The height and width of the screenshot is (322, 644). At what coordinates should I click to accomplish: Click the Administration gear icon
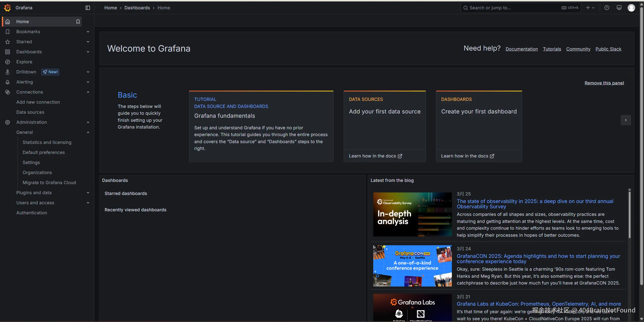8,122
